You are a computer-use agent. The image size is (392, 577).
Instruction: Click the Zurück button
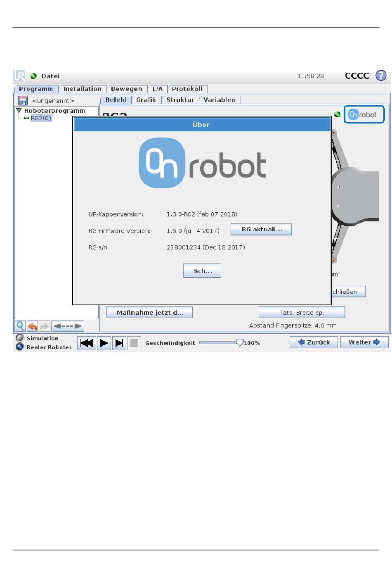314,342
